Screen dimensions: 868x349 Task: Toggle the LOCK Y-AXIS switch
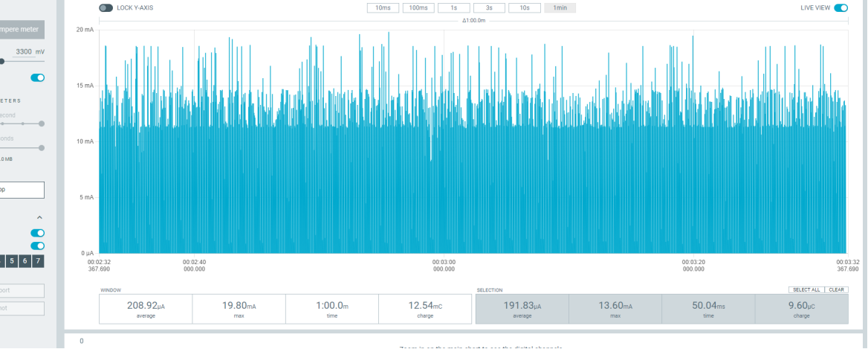[106, 7]
